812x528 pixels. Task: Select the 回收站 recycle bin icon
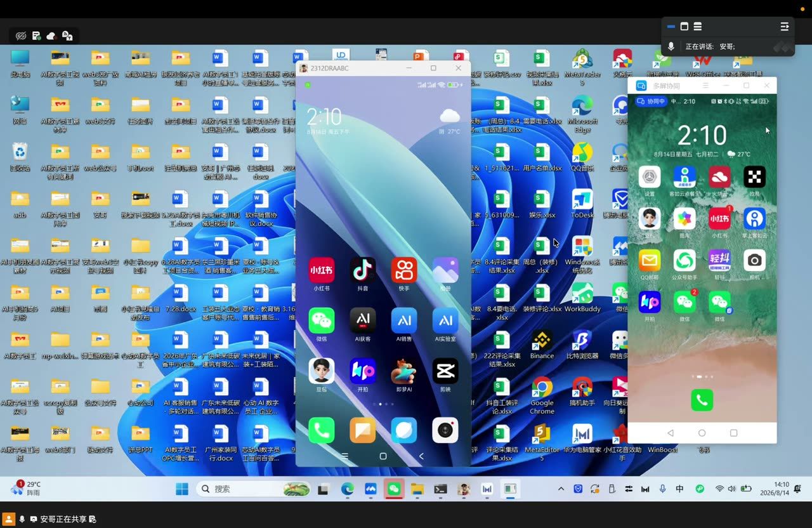(x=20, y=157)
